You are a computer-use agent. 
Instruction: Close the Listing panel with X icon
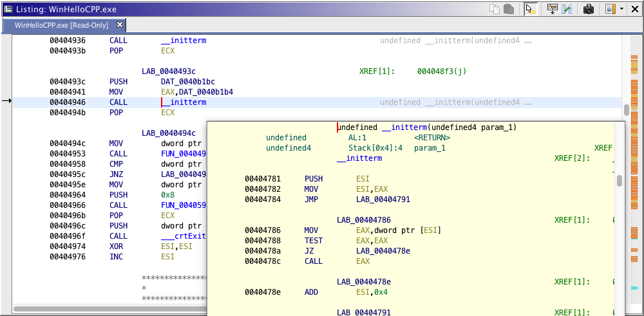pos(635,9)
